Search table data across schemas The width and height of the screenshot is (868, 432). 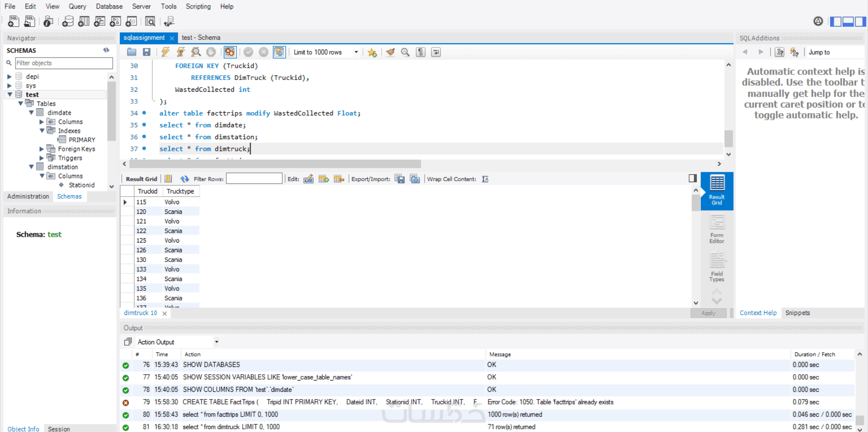point(150,21)
